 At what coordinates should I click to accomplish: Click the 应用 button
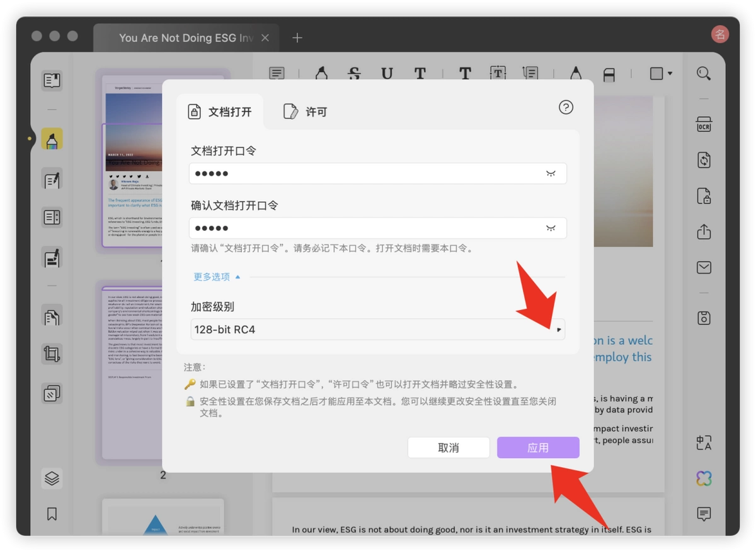(538, 447)
